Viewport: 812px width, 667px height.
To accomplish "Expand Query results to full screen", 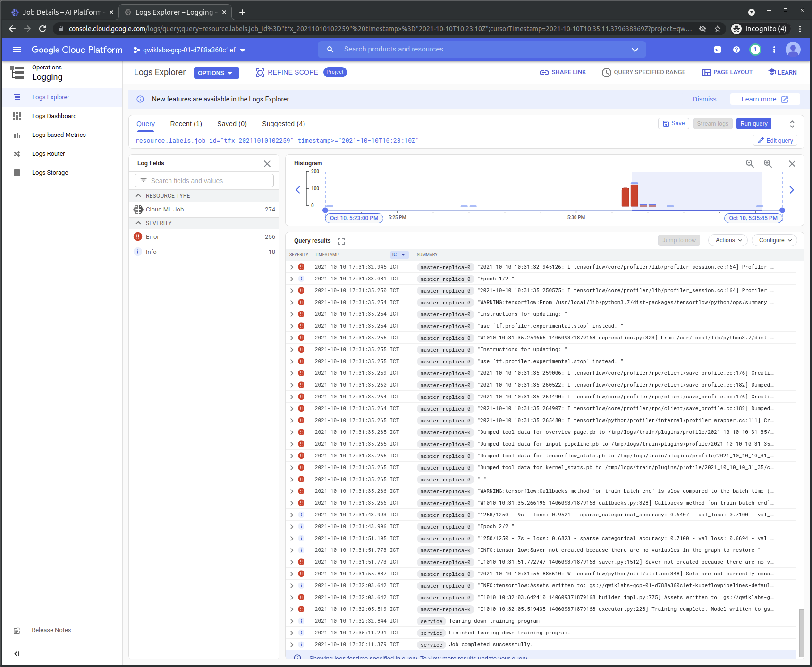I will click(x=341, y=241).
